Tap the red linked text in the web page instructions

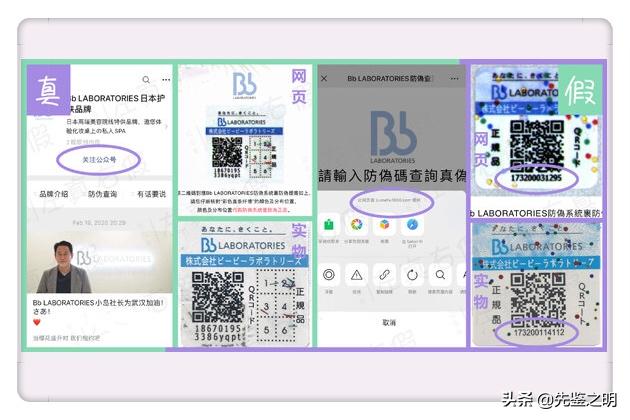260,210
